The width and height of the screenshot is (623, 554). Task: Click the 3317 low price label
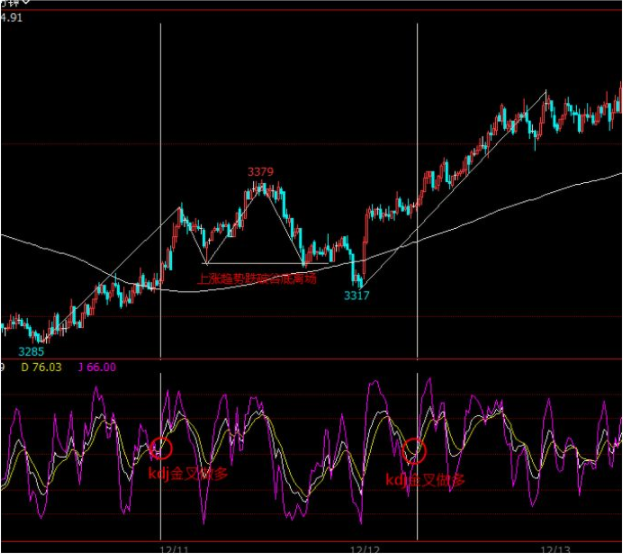tap(356, 296)
